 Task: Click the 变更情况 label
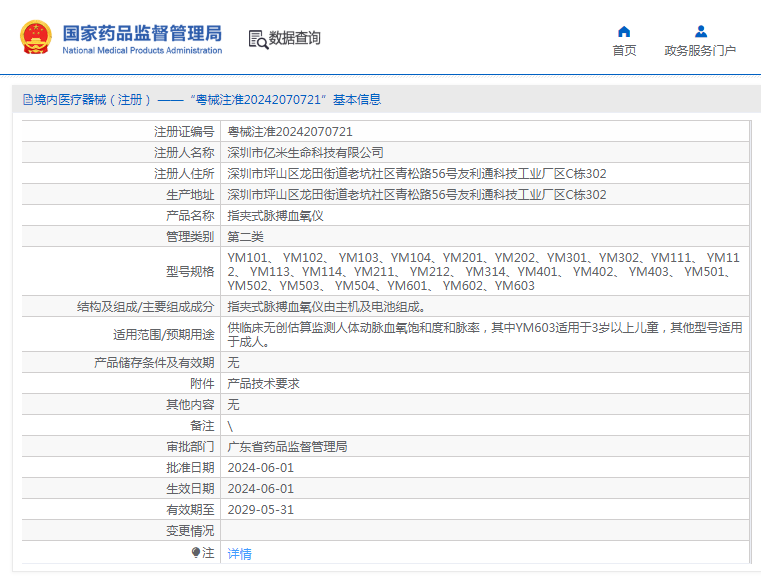point(190,531)
